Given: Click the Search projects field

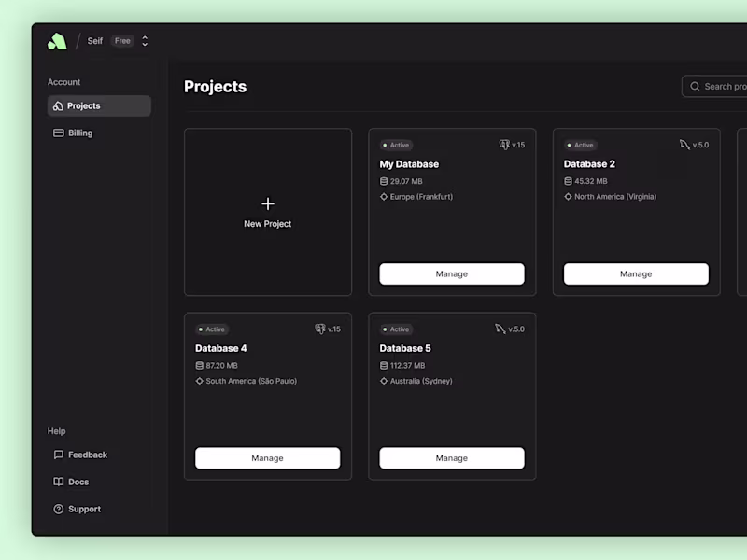Looking at the screenshot, I should point(714,86).
